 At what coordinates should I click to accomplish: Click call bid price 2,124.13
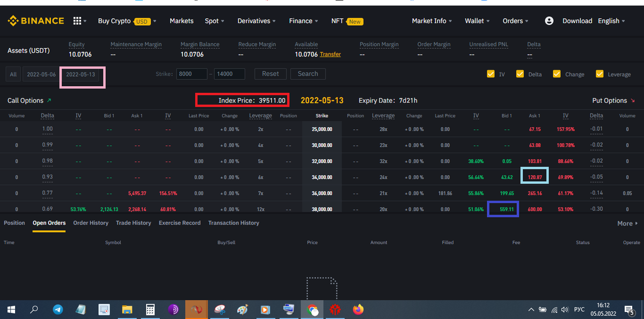coord(109,209)
